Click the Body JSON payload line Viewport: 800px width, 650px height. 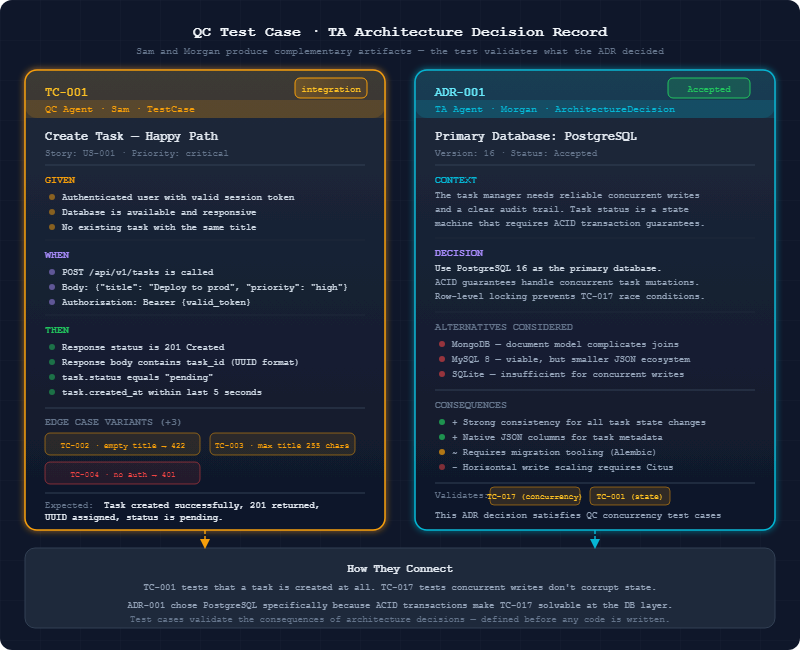[205, 287]
